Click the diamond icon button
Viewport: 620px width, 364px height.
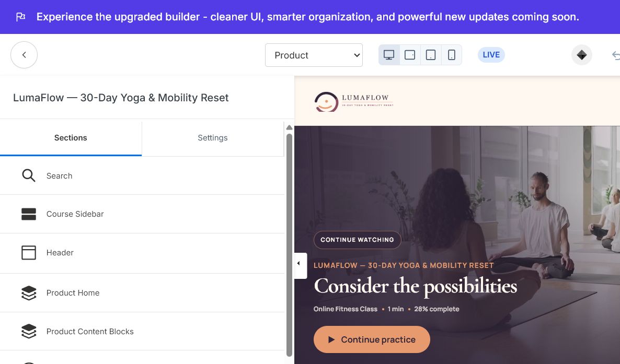click(x=582, y=55)
